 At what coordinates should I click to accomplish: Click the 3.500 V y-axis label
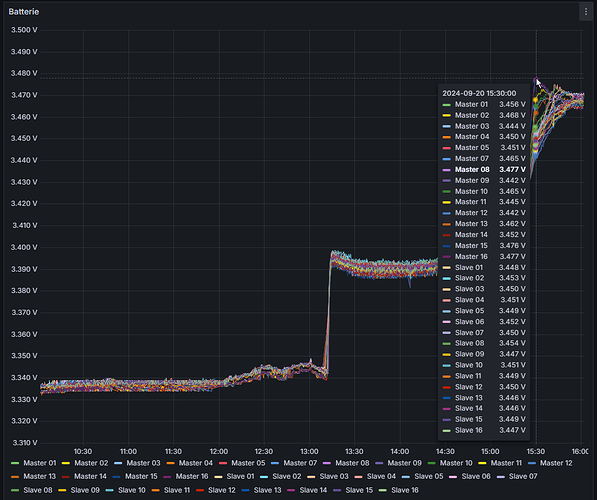pos(24,30)
